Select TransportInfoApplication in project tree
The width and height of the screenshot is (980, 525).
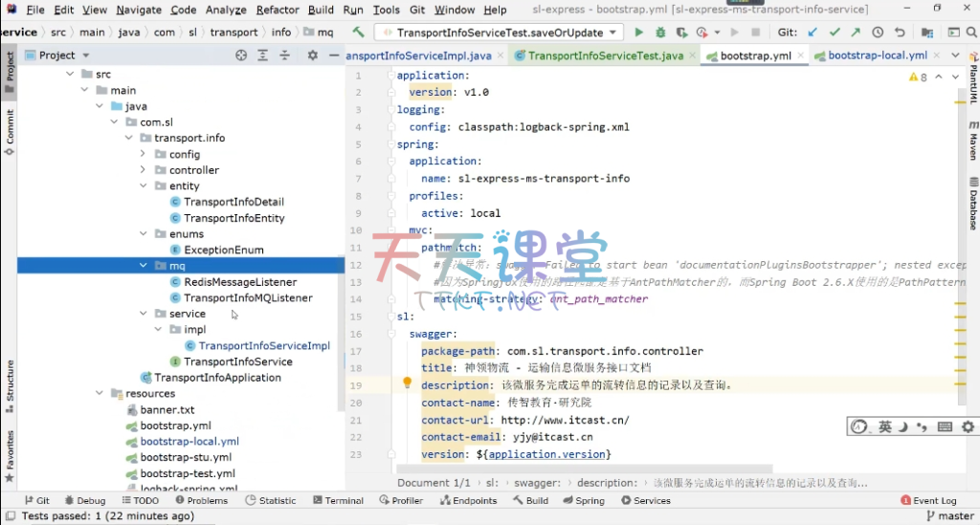click(x=217, y=378)
